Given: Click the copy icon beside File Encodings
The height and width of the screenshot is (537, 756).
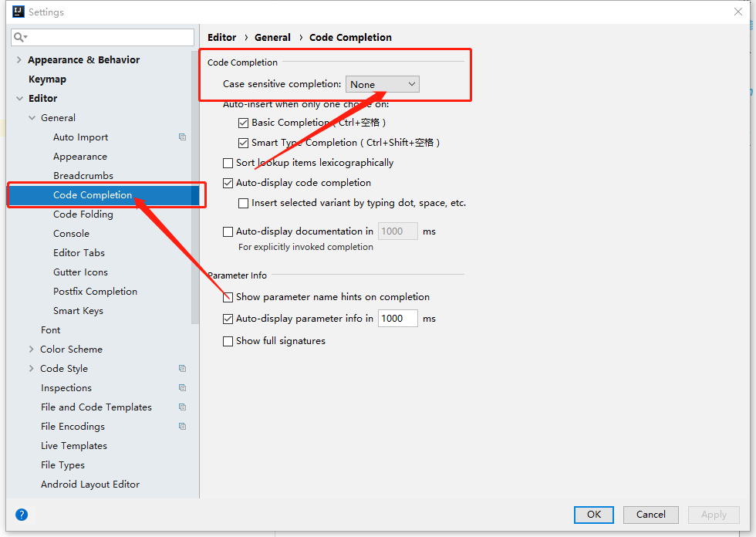Looking at the screenshot, I should pos(182,426).
